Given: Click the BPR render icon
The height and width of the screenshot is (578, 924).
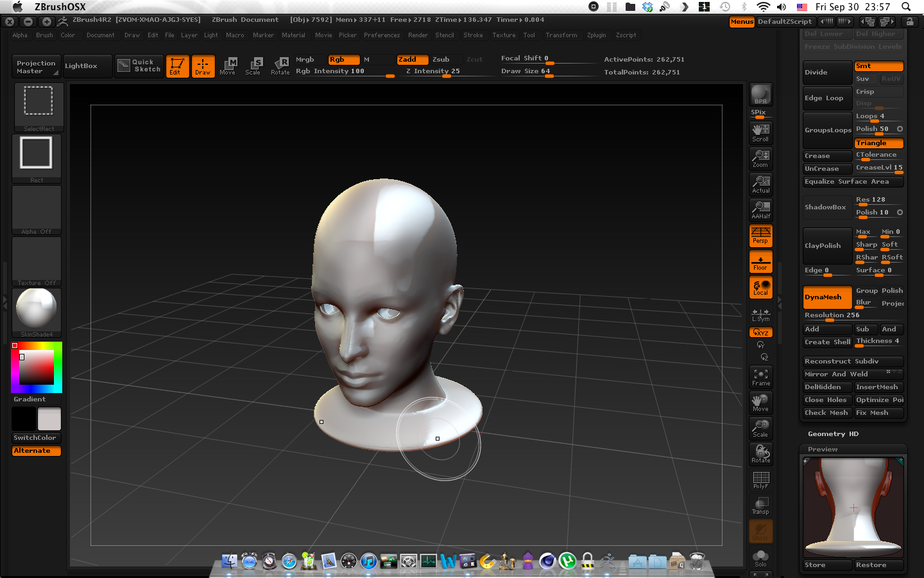Looking at the screenshot, I should point(760,94).
